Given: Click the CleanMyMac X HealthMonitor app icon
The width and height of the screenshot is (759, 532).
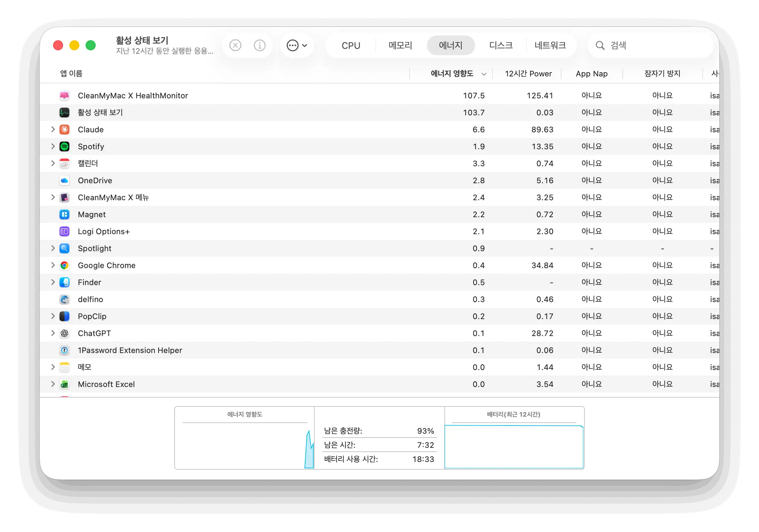Looking at the screenshot, I should click(64, 96).
